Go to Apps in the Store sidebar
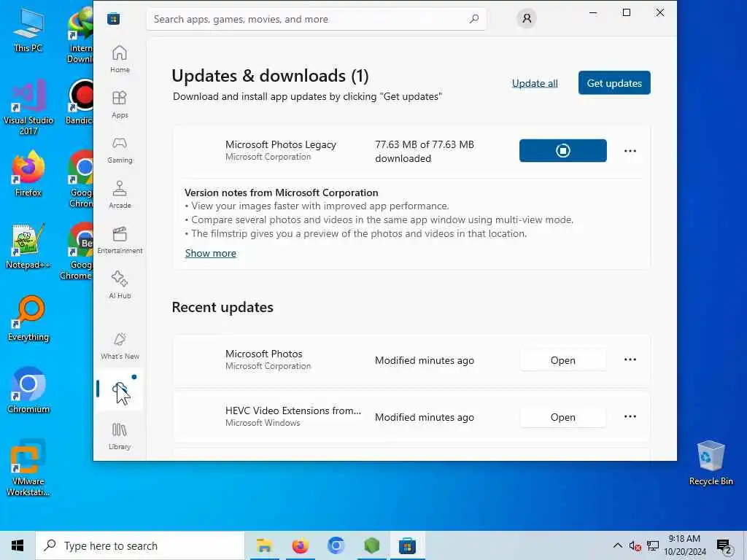 (x=120, y=104)
